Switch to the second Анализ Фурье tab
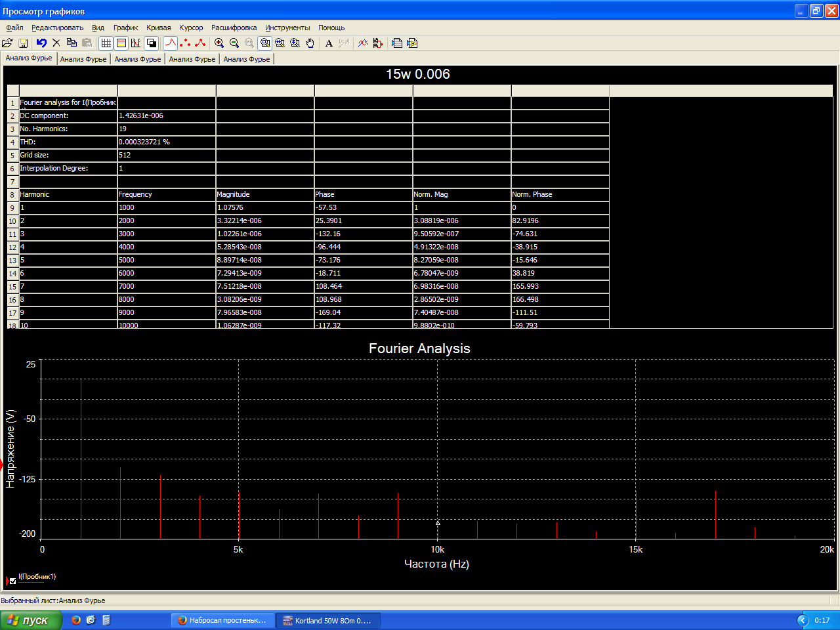 pyautogui.click(x=83, y=59)
